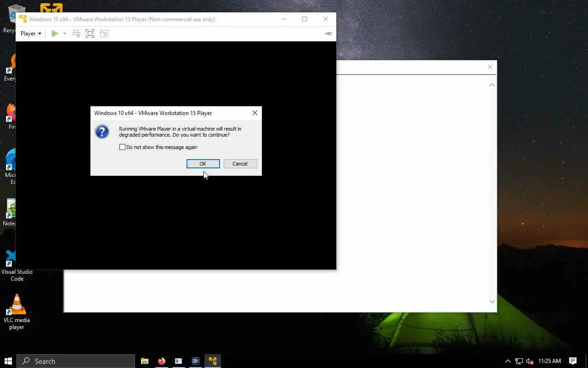The width and height of the screenshot is (588, 368).
Task: Close the degraded performance dialog
Action: click(255, 113)
